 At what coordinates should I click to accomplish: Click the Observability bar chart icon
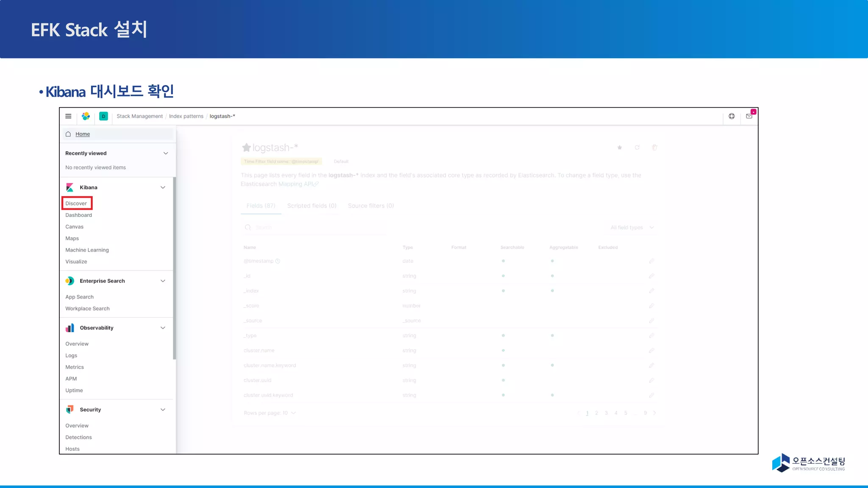[x=70, y=328]
